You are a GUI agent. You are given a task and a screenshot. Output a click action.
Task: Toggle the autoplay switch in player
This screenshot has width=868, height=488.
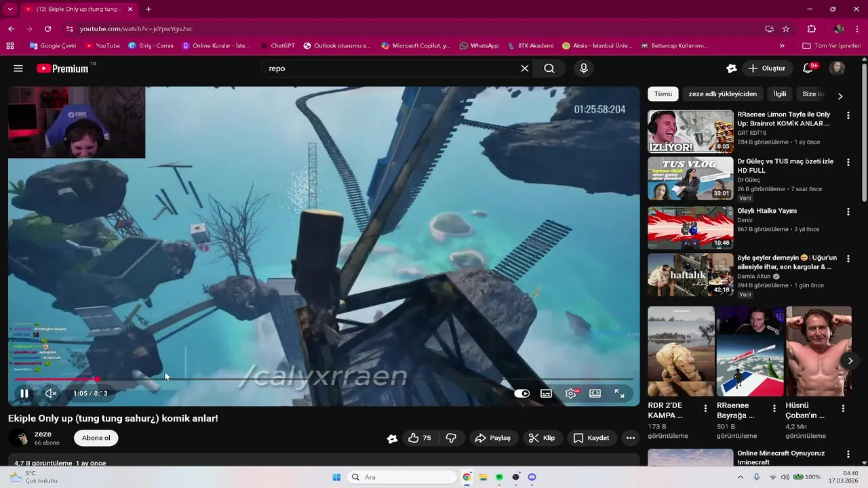click(521, 393)
